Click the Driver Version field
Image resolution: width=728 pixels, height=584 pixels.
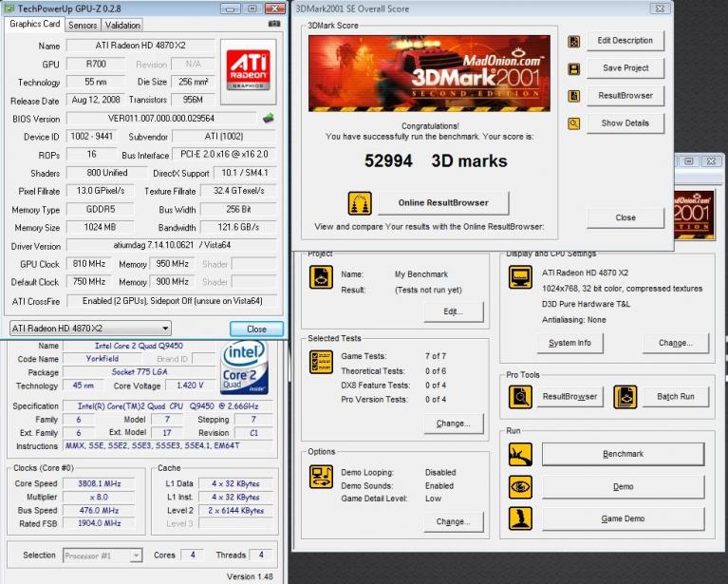[x=172, y=245]
